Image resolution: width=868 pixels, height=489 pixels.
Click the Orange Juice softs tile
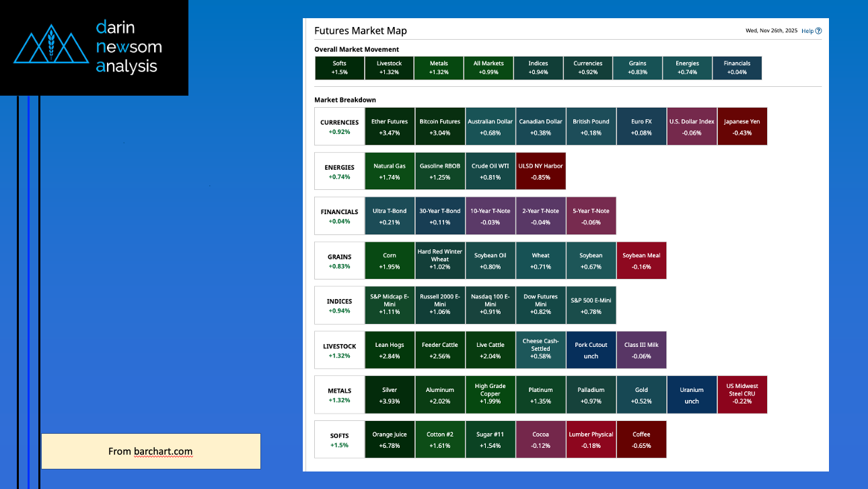pos(390,439)
